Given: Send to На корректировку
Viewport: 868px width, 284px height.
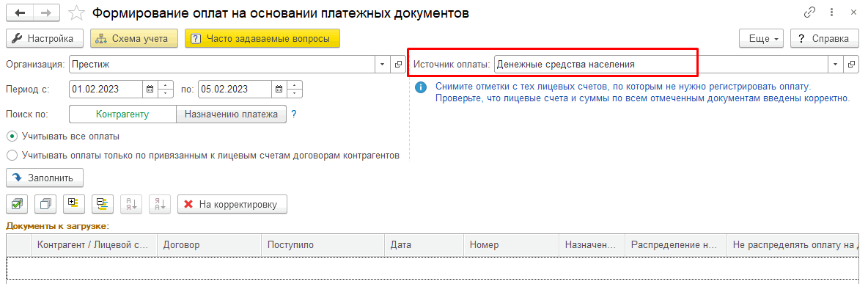Looking at the screenshot, I should point(232,204).
